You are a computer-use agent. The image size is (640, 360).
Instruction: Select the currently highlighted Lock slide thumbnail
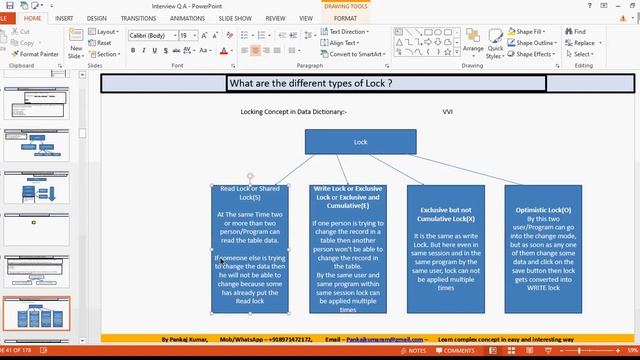click(x=37, y=313)
